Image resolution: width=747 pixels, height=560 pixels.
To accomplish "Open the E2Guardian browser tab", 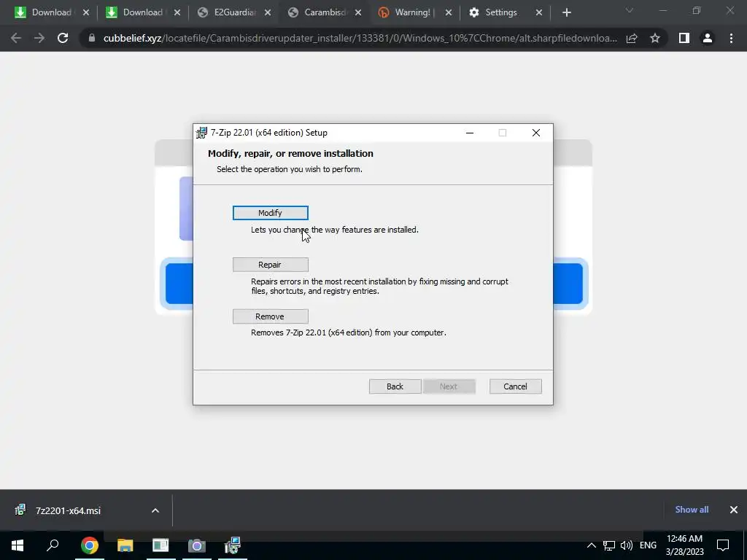I will [x=234, y=12].
